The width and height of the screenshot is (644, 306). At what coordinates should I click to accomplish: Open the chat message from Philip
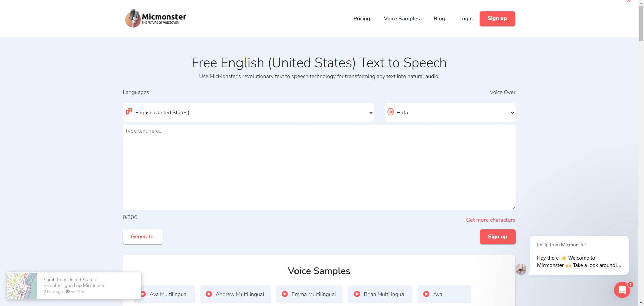(579, 256)
